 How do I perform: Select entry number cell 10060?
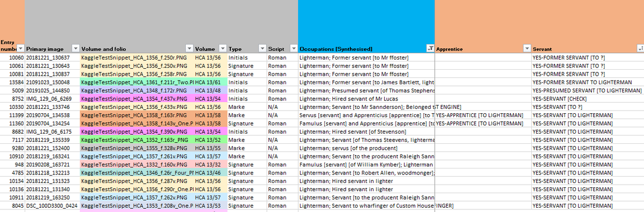(12, 57)
